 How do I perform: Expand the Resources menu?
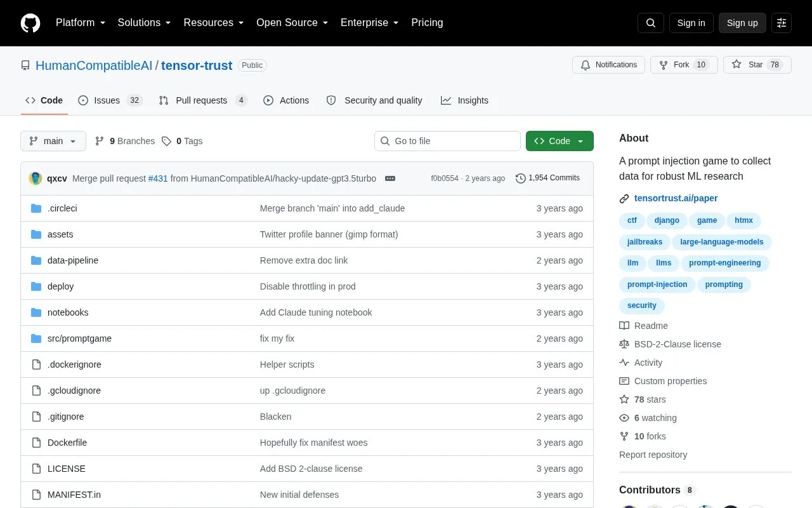(214, 23)
